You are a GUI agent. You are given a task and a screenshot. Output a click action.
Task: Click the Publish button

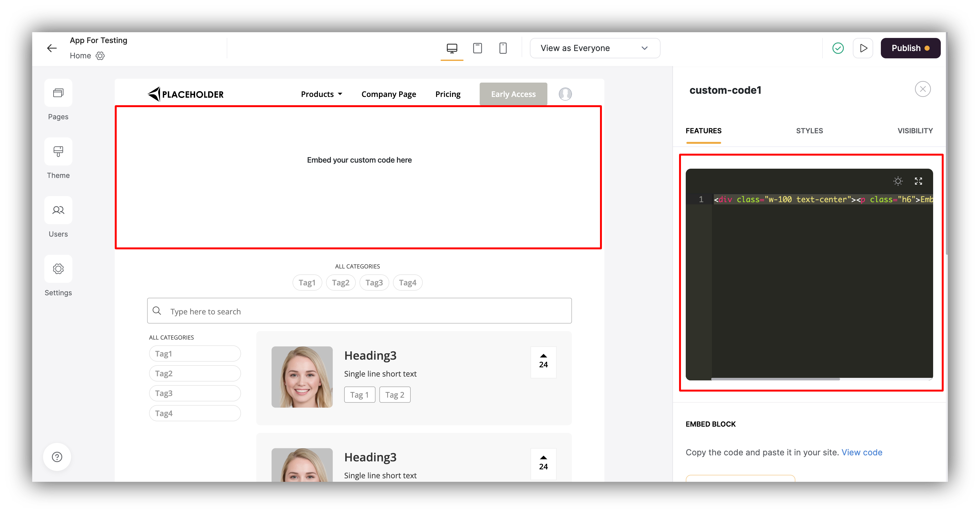pos(910,48)
